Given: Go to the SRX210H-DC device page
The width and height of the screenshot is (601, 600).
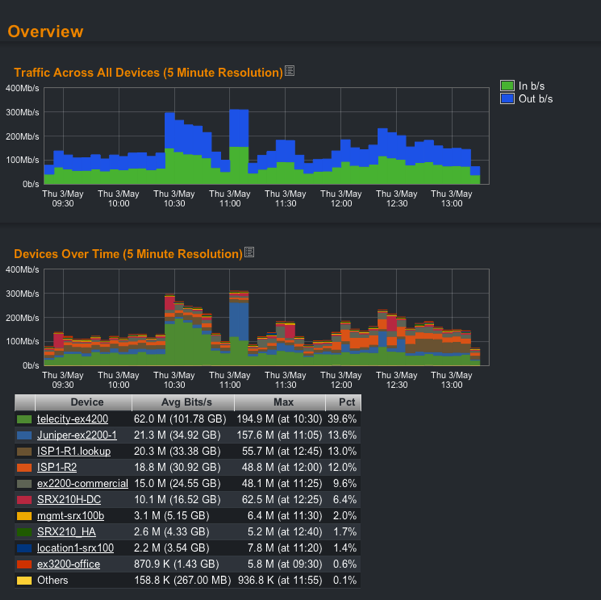Looking at the screenshot, I should tap(68, 499).
